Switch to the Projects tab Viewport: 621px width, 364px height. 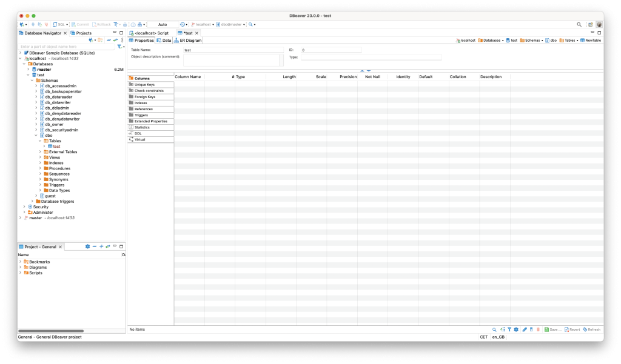pos(81,33)
